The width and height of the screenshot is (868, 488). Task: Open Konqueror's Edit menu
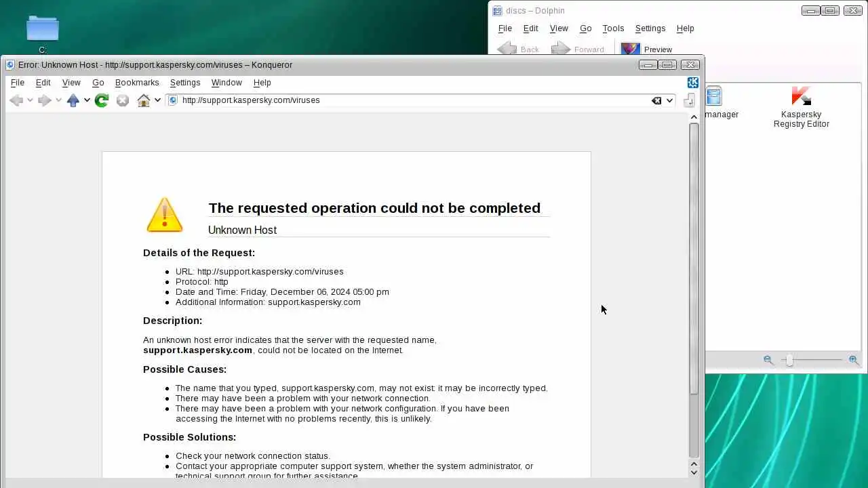pos(43,83)
